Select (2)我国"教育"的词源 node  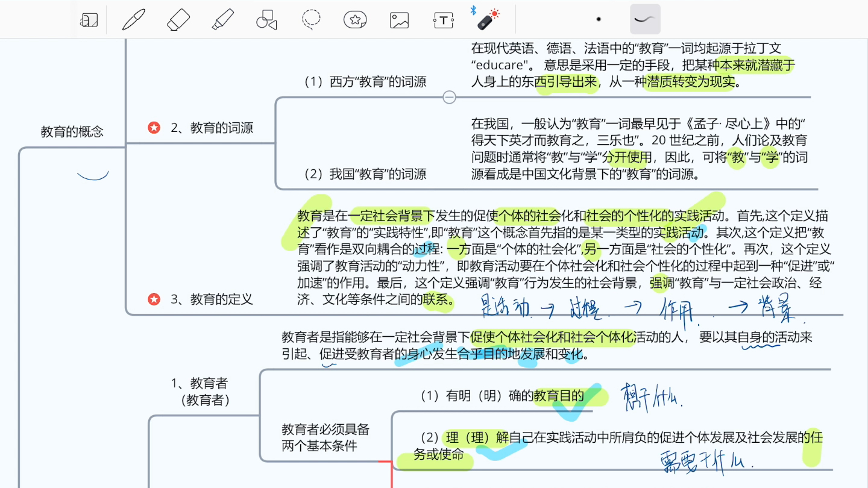coord(364,174)
